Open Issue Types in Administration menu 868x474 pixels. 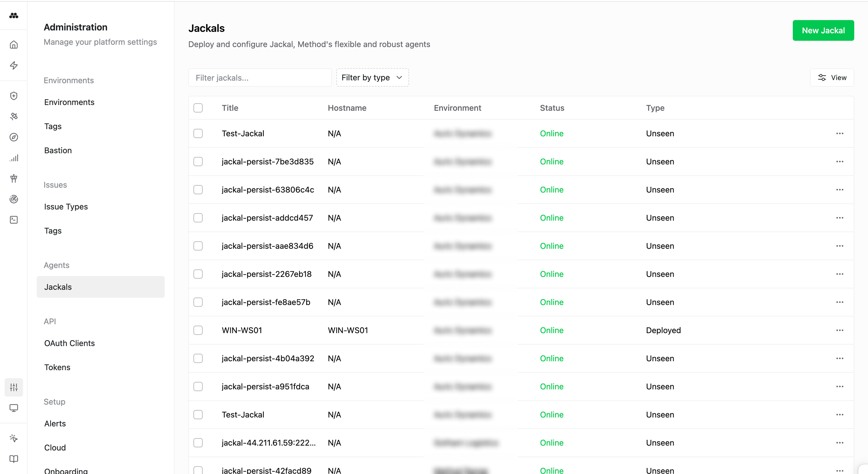click(x=66, y=207)
